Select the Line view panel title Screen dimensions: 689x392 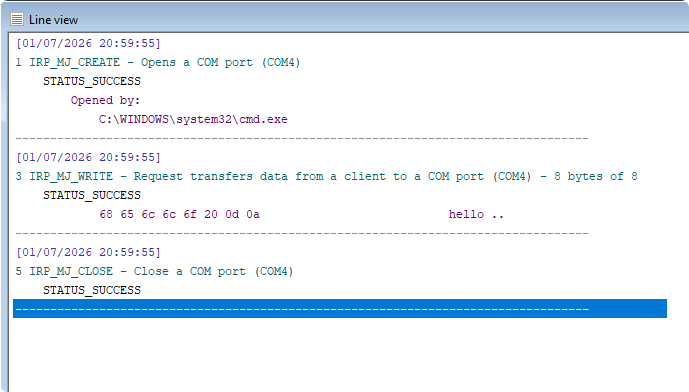pos(53,20)
